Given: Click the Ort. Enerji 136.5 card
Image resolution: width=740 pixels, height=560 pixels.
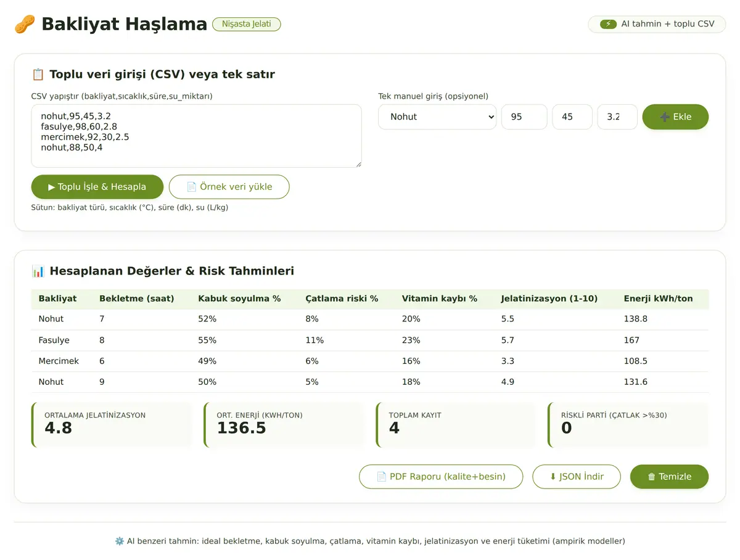Looking at the screenshot, I should pyautogui.click(x=284, y=425).
